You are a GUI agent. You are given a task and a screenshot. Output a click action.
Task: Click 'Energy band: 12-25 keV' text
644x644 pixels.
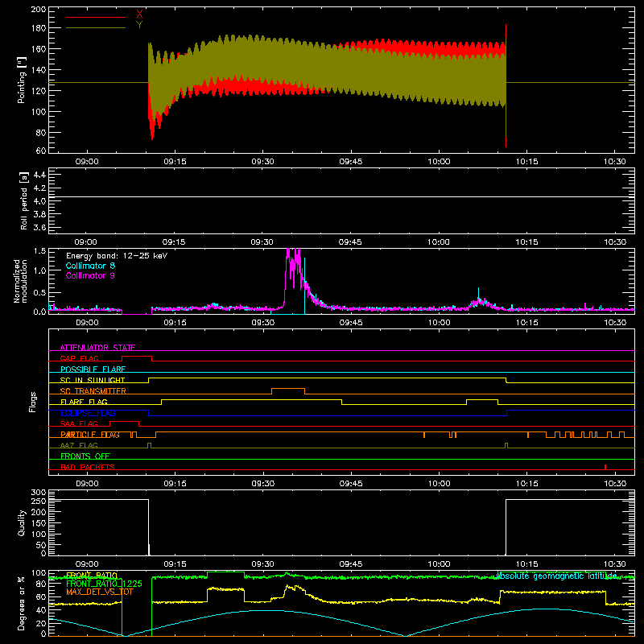[117, 256]
